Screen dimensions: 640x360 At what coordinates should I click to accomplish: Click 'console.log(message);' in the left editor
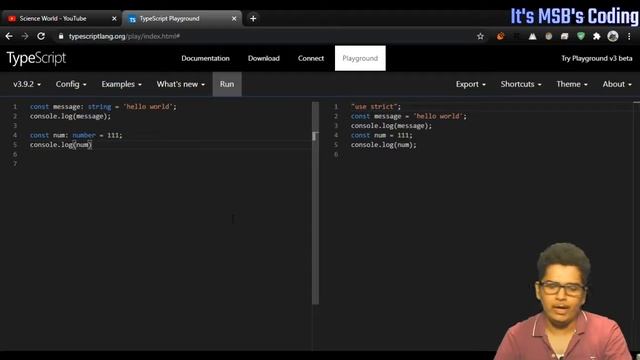coord(70,116)
